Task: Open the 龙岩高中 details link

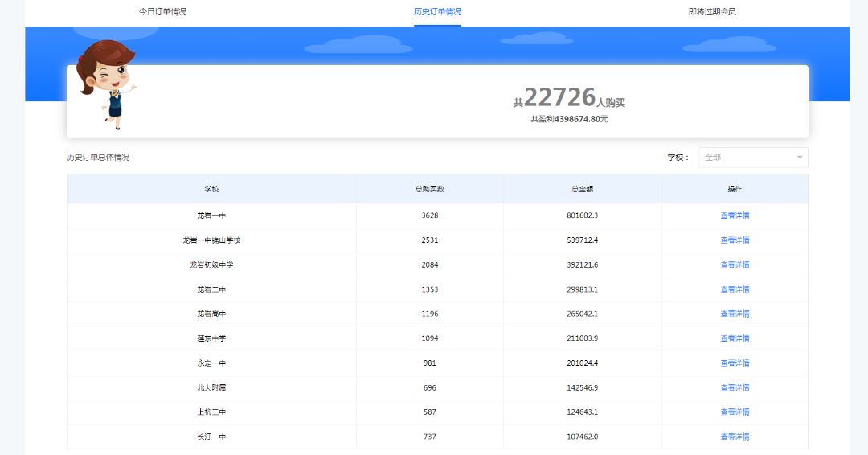Action: tap(735, 314)
